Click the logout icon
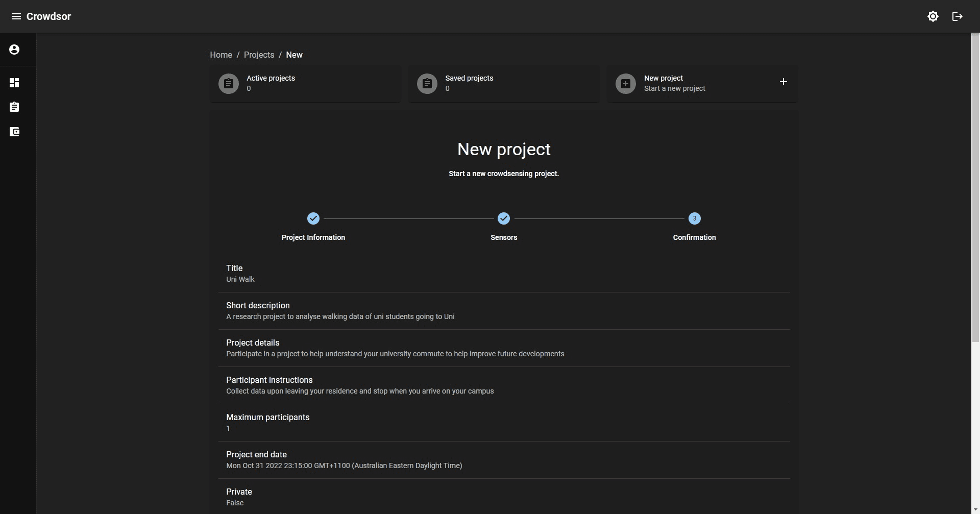 957,16
